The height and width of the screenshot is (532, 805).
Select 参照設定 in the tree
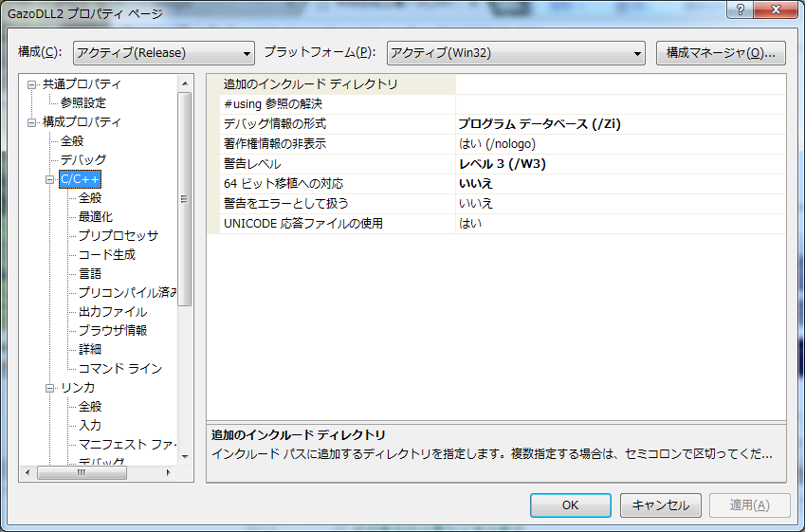tap(83, 102)
